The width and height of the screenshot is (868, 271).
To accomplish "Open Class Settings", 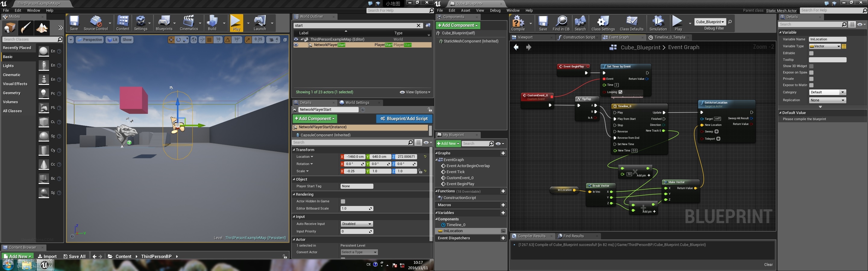I will point(603,23).
